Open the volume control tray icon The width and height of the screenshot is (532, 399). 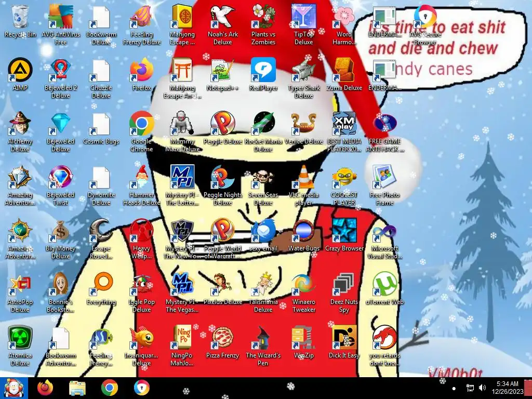pyautogui.click(x=482, y=388)
